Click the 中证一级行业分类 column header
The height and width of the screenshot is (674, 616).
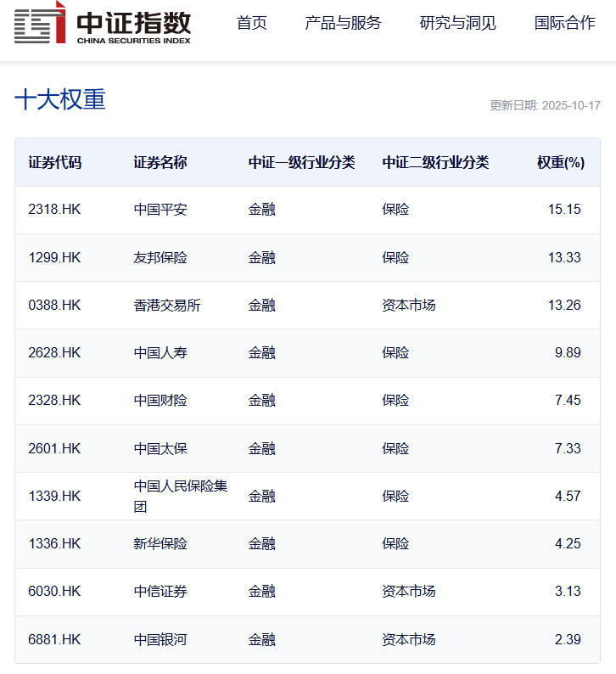[x=301, y=162]
